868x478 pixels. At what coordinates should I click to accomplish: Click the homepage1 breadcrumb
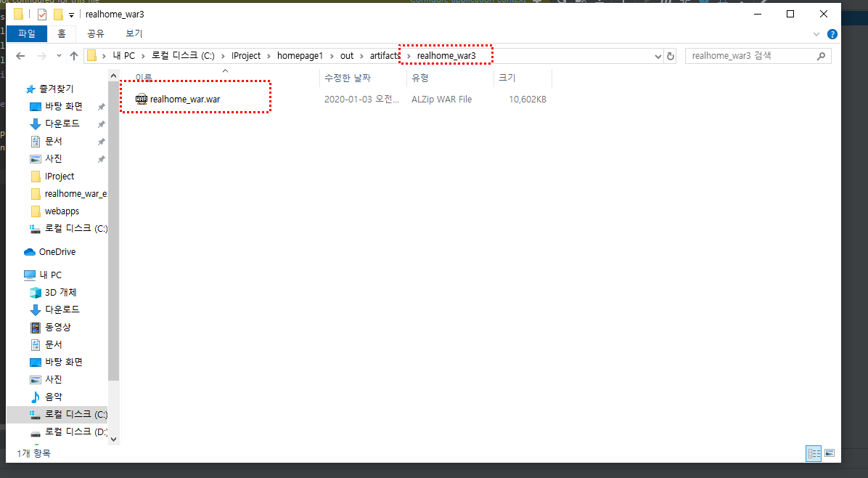pos(300,56)
